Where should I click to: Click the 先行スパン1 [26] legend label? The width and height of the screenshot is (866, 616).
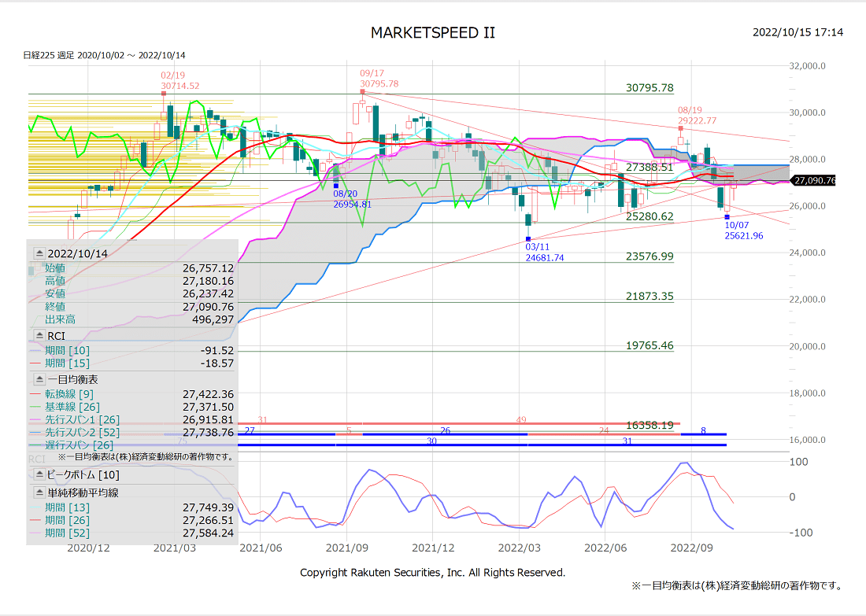point(82,419)
